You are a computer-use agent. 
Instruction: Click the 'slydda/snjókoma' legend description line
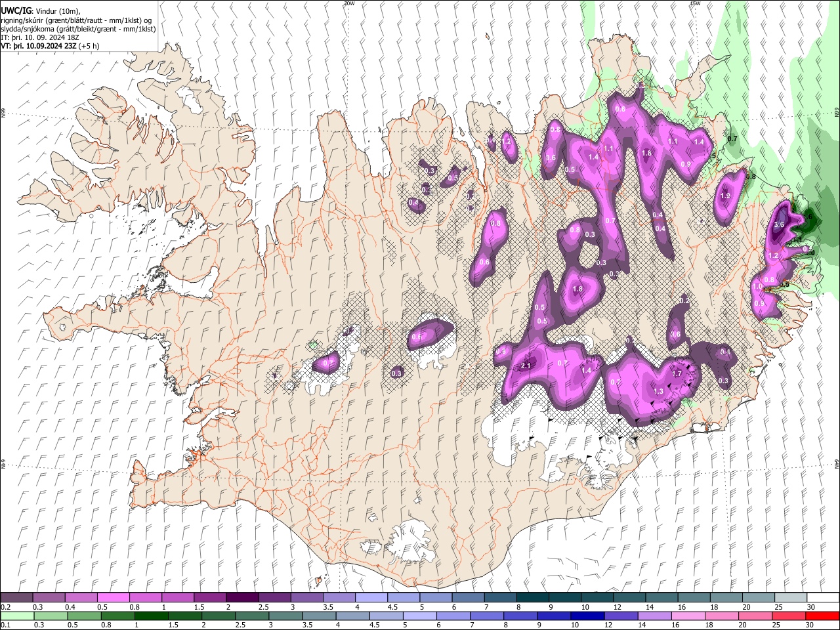78,29
